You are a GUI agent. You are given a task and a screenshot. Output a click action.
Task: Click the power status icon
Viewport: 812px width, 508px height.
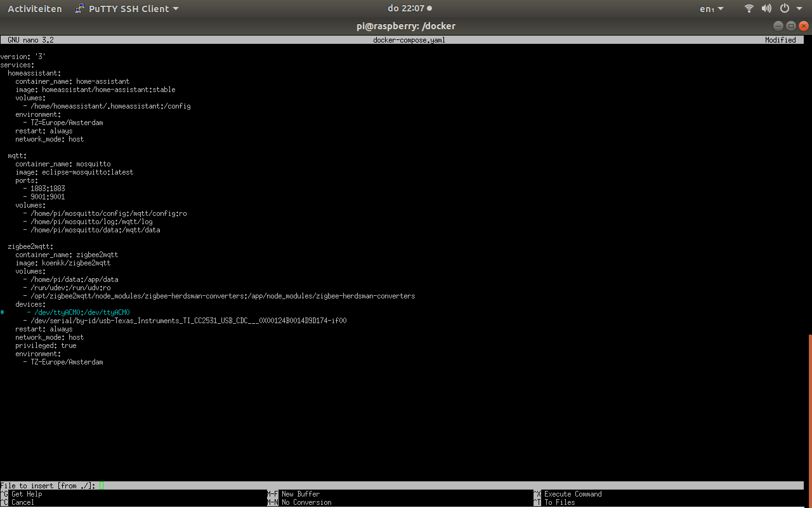(x=784, y=8)
